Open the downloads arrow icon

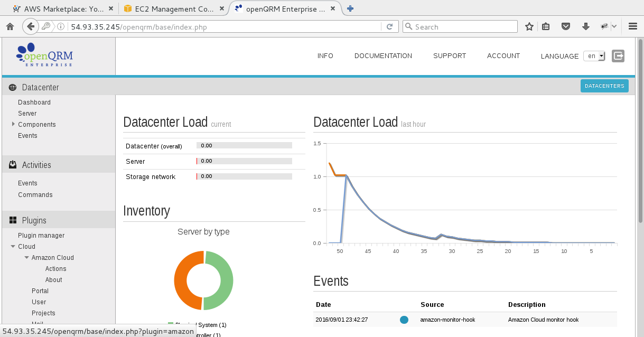tap(585, 26)
